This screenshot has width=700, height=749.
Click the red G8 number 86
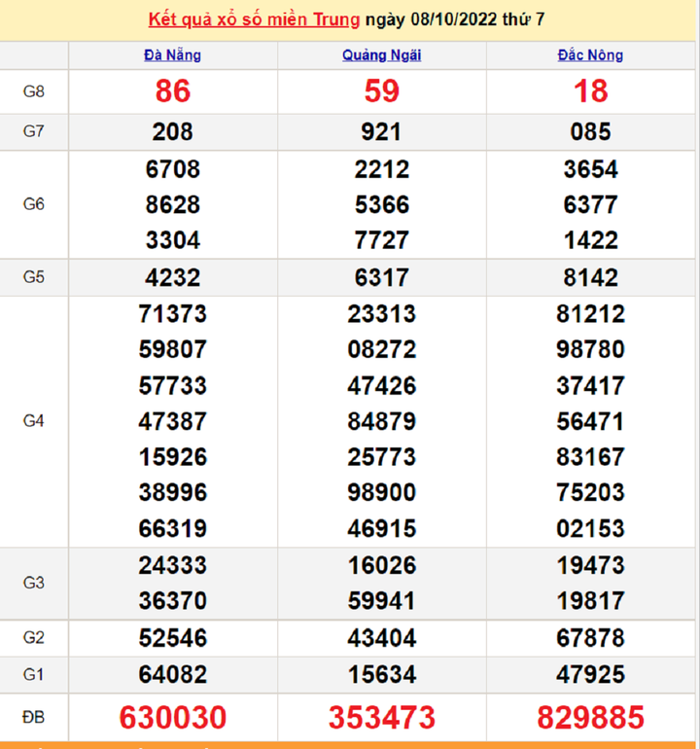click(x=172, y=91)
